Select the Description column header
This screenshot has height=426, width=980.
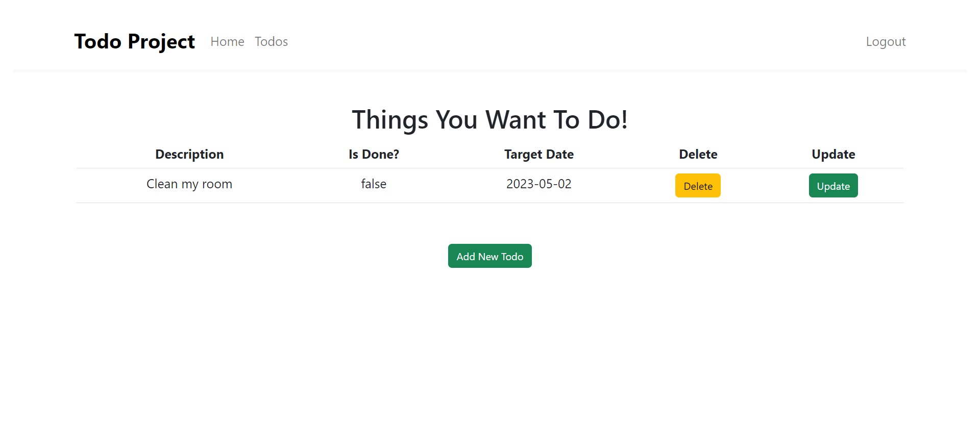coord(189,154)
